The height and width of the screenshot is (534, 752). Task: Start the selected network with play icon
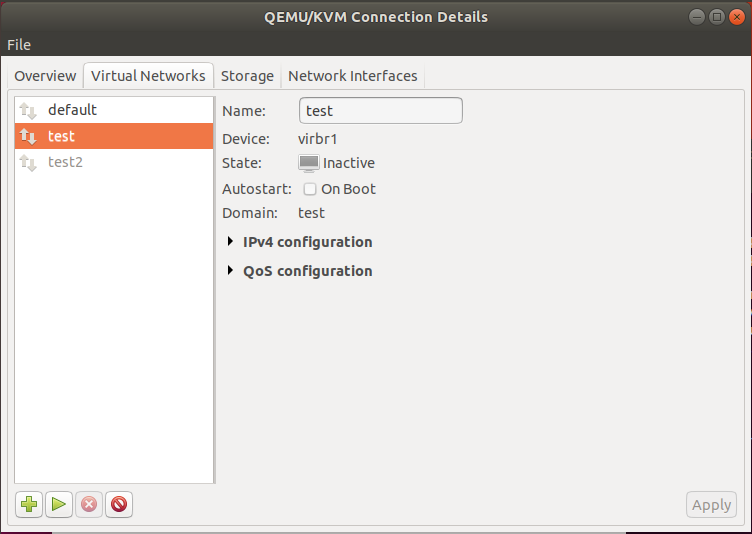click(x=59, y=504)
